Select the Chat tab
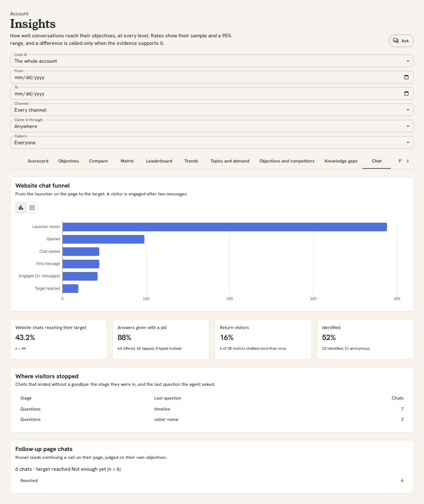Viewport: 424px width, 504px height. [x=377, y=161]
